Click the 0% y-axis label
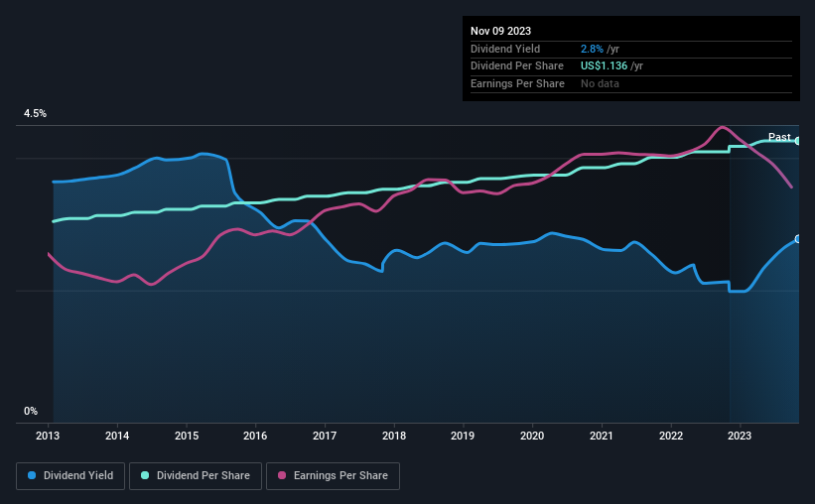The image size is (815, 504). click(31, 411)
